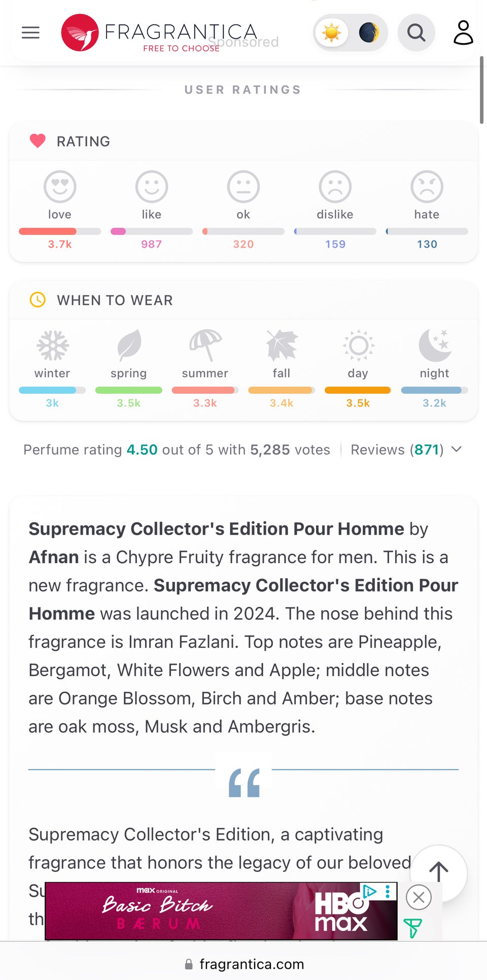Switch to light mode sun toggle
Image resolution: width=487 pixels, height=980 pixels.
click(x=332, y=33)
